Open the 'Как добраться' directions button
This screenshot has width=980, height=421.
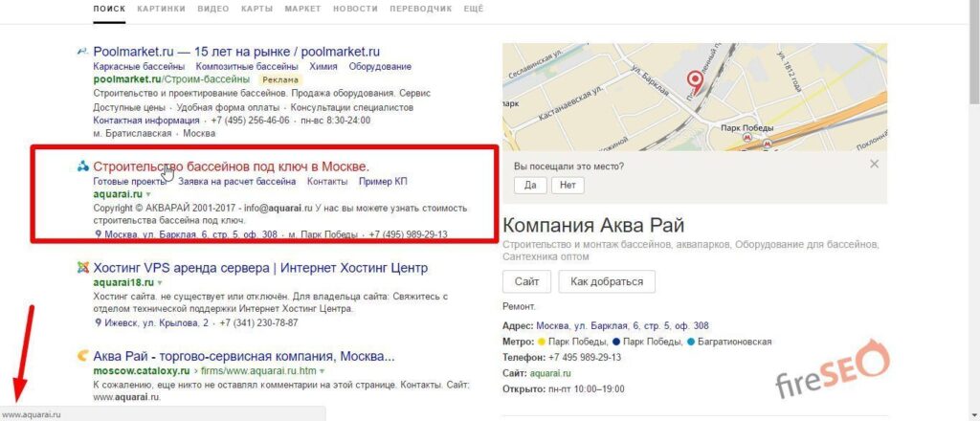606,281
